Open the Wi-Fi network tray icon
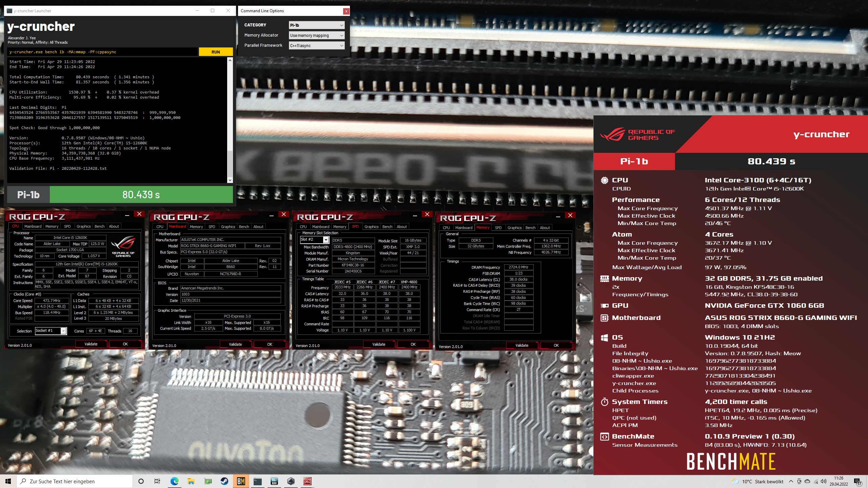 tap(816, 481)
